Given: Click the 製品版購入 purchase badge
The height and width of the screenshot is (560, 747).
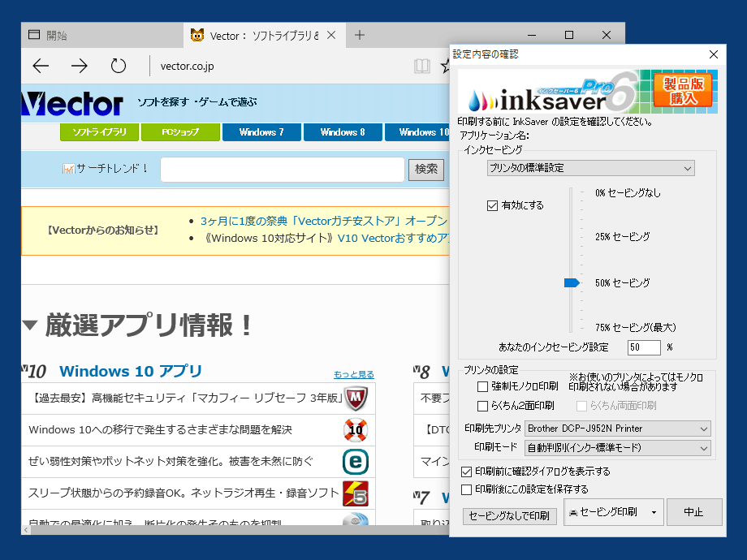Looking at the screenshot, I should pos(683,90).
